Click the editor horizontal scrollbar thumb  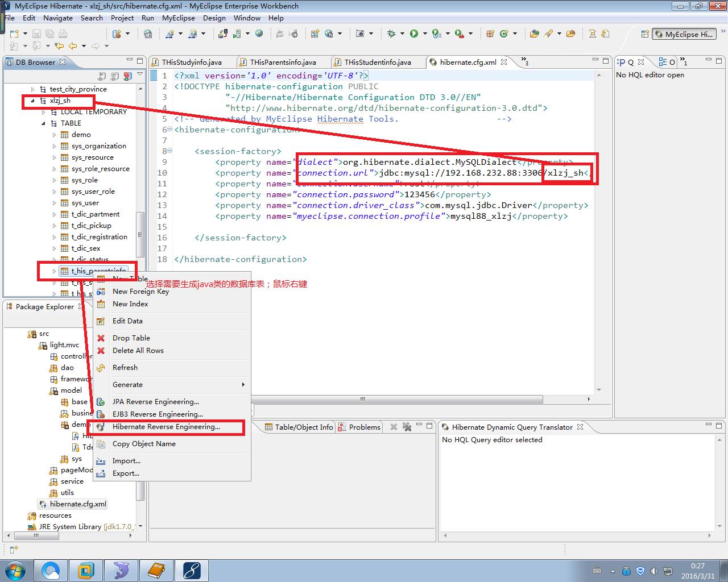pyautogui.click(x=362, y=399)
